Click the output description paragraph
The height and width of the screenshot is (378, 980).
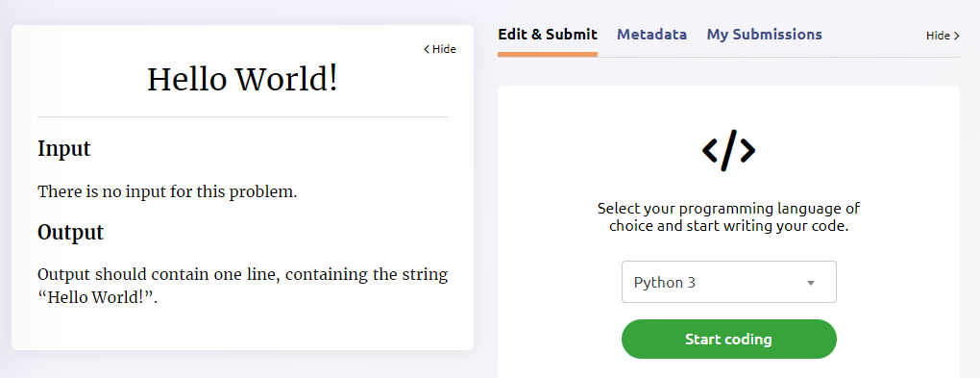[x=242, y=286]
